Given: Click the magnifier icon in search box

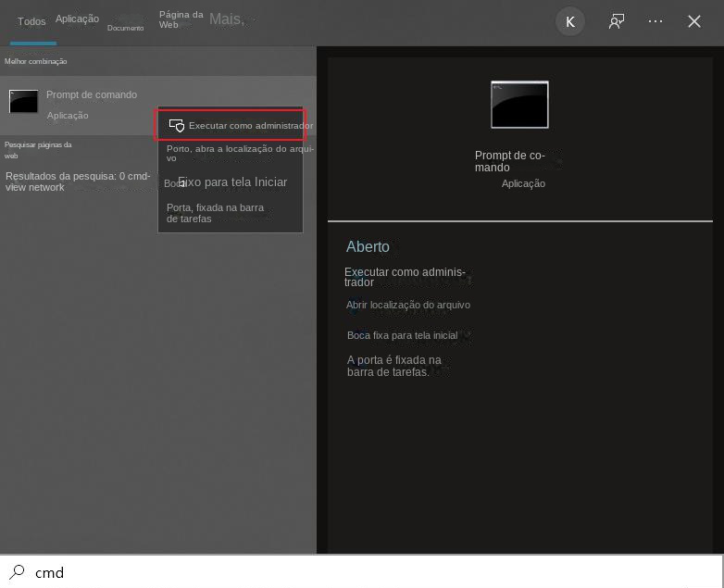Looking at the screenshot, I should pyautogui.click(x=17, y=572).
